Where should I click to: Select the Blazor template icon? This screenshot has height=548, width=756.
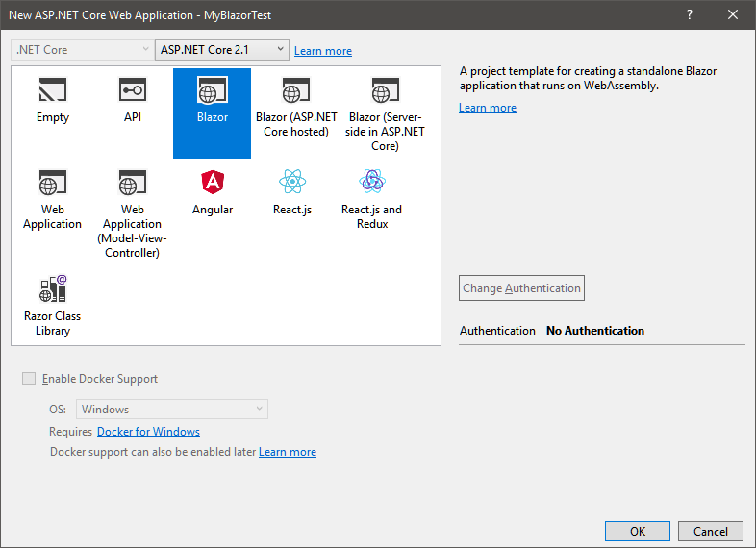(213, 90)
